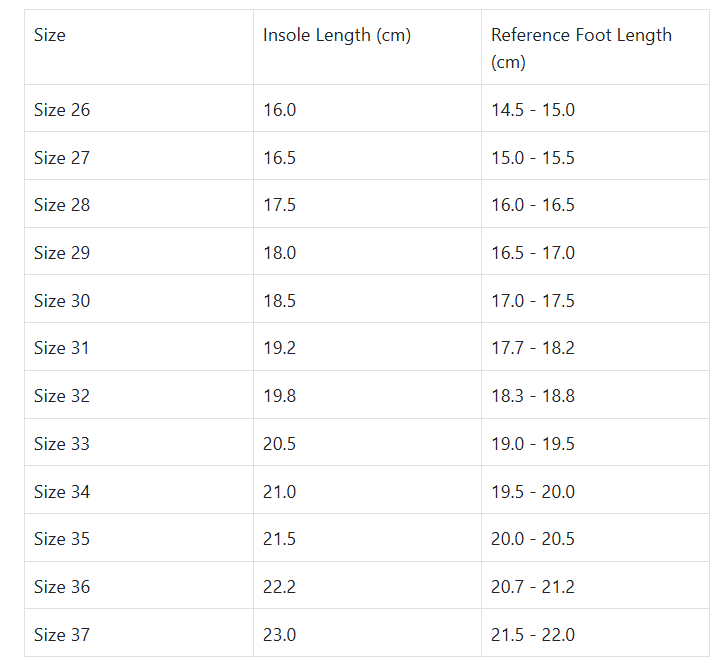Click the Size 35 cell

point(62,539)
